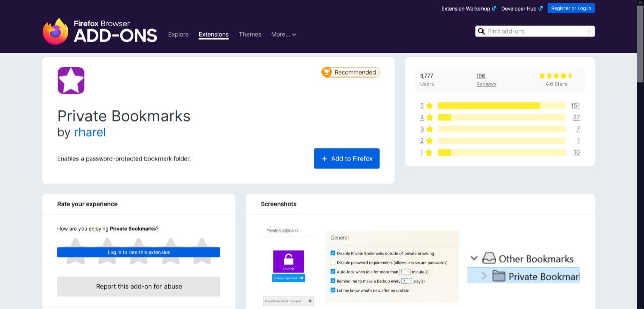Viewport: 644px width, 309px height.
Task: Expand the Private Bookmarks folder chevron
Action: pyautogui.click(x=484, y=276)
